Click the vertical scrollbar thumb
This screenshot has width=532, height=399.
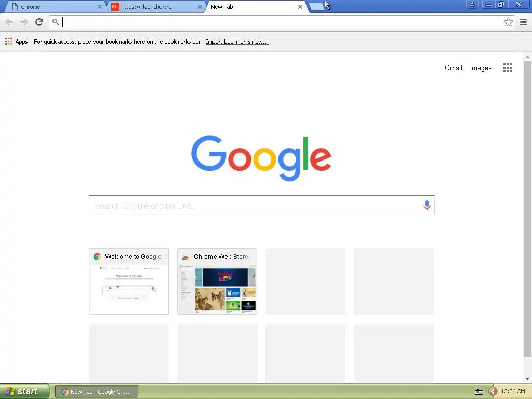527,209
